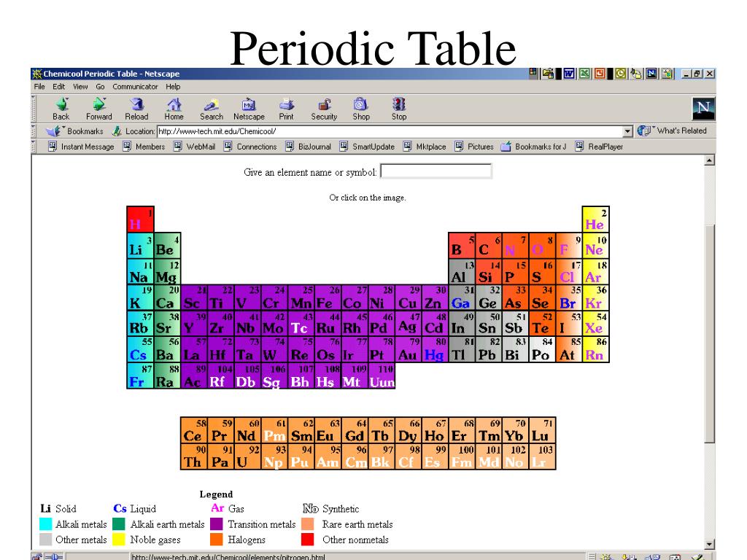747x560 pixels.
Task: Click the Lawrencium (Lr) cell
Action: (x=542, y=456)
